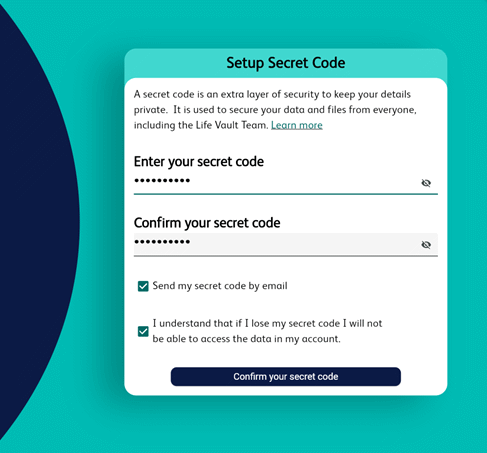Reveal the entered secret code with eye icon

pyautogui.click(x=426, y=183)
